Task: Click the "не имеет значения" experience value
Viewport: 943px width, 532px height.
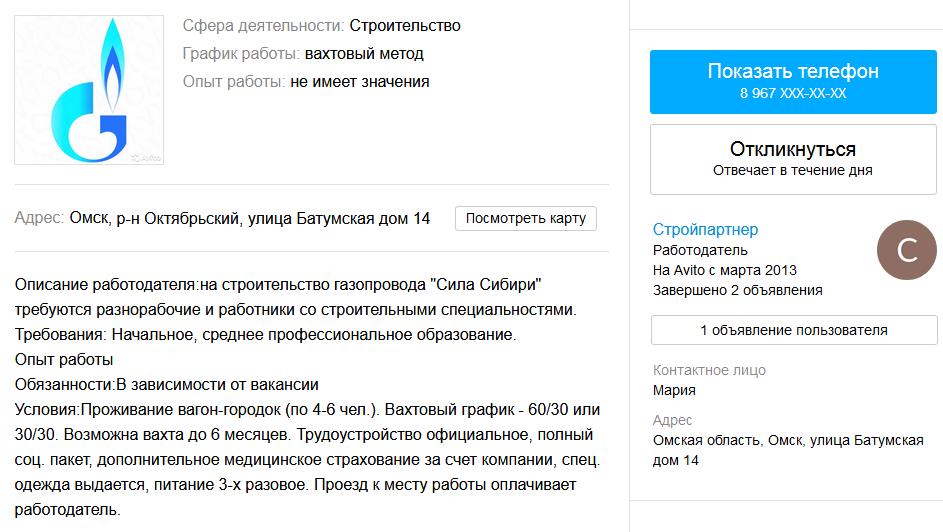Action: [x=360, y=82]
